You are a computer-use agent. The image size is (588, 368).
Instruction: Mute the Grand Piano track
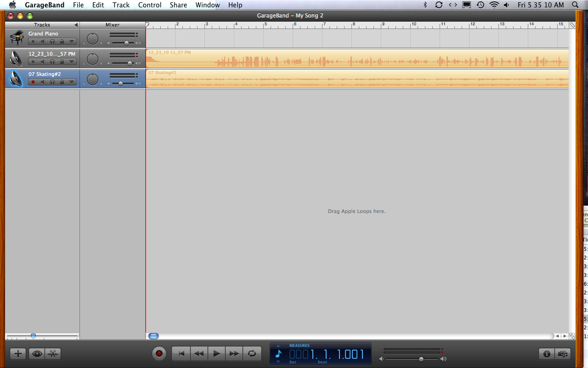click(43, 41)
